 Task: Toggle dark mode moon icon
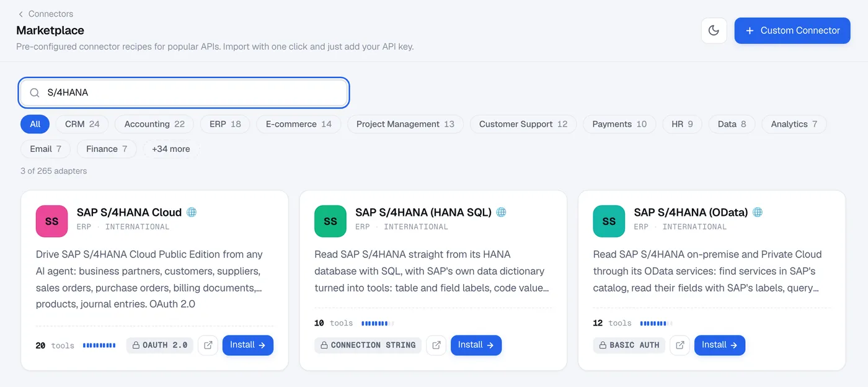(714, 30)
